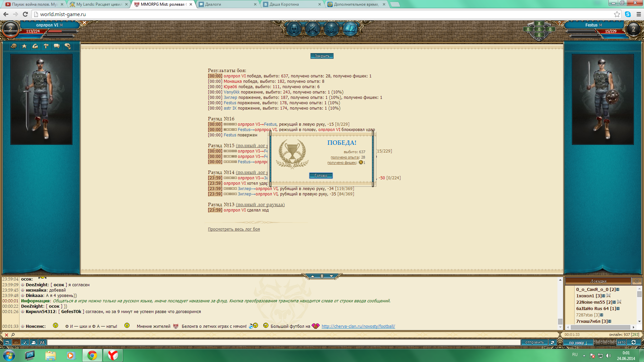This screenshot has width=644, height=362.
Task: Click Festus character portrait on right
Action: (603, 99)
